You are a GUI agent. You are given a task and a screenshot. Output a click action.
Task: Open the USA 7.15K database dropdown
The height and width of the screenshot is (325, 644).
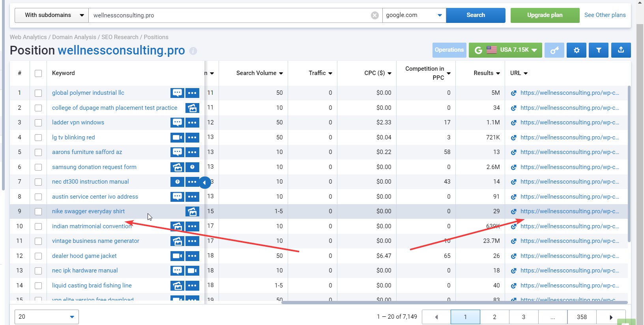point(505,50)
